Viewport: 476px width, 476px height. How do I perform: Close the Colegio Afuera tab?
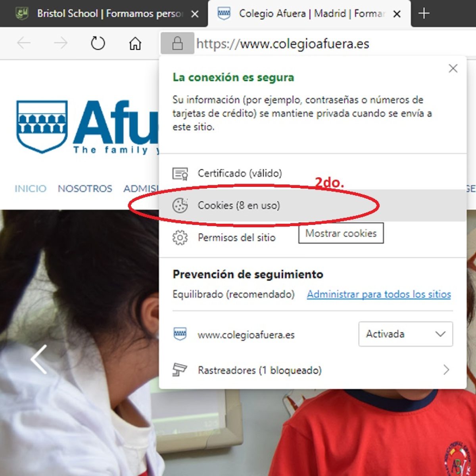pyautogui.click(x=396, y=14)
